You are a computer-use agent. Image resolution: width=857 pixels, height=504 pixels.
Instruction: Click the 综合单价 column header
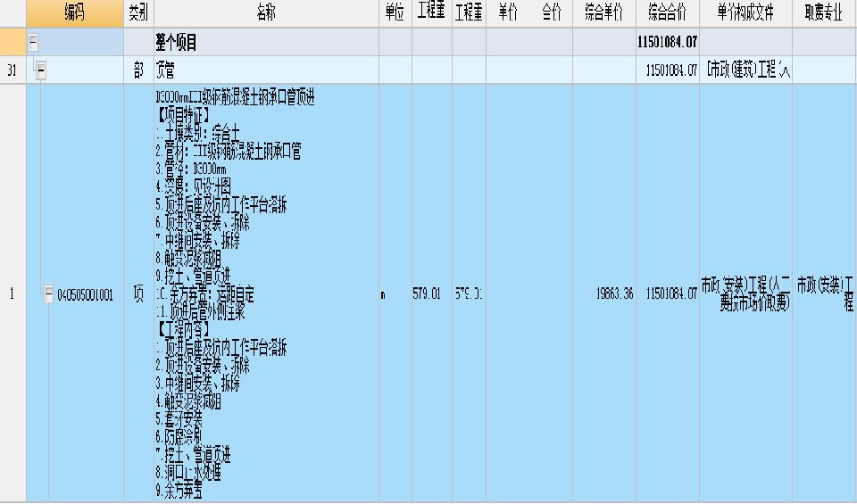[604, 13]
